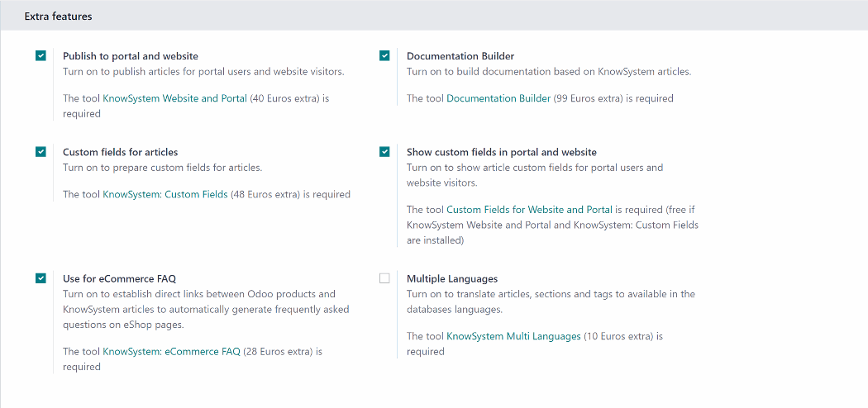Click 'Turn on to show article custom fields' description

point(535,175)
